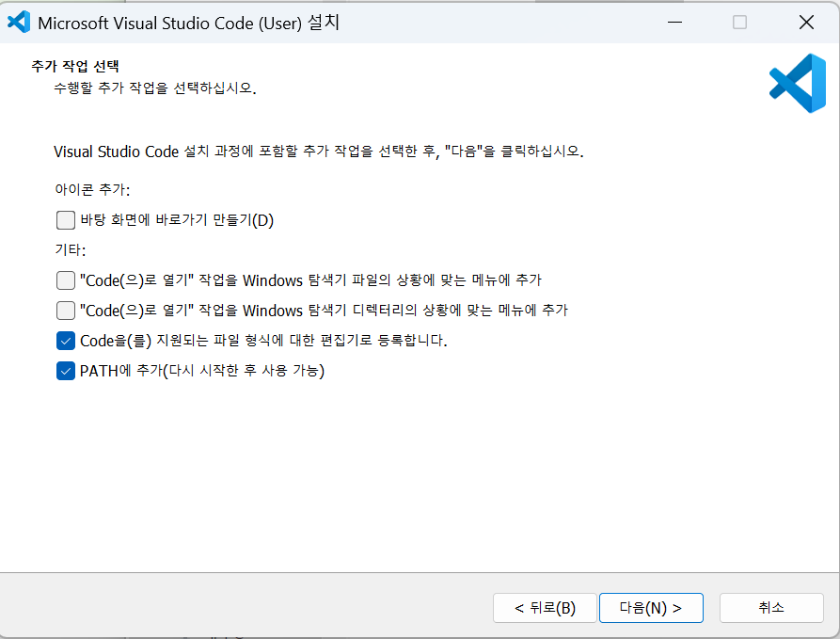Click the text 수행할 추가 작업을 선택하십시오.
The image size is (840, 639).
[x=155, y=88]
